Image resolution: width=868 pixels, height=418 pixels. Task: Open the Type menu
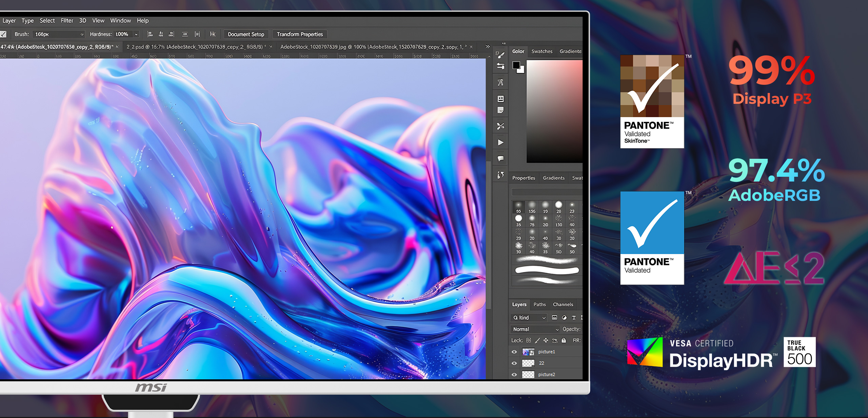click(28, 21)
